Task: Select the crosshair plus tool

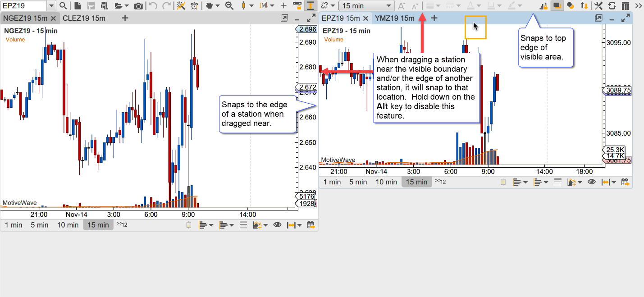Action: (x=283, y=6)
